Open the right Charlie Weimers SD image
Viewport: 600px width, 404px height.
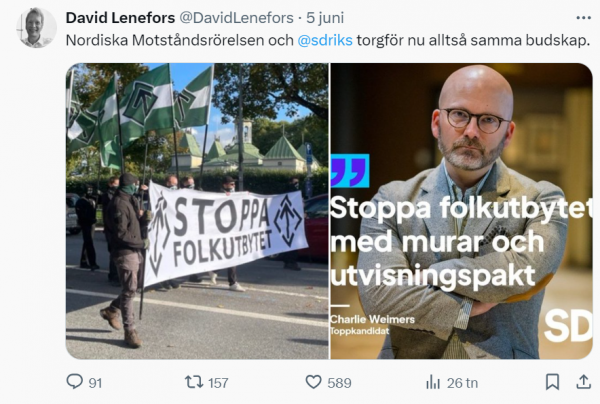(461, 211)
